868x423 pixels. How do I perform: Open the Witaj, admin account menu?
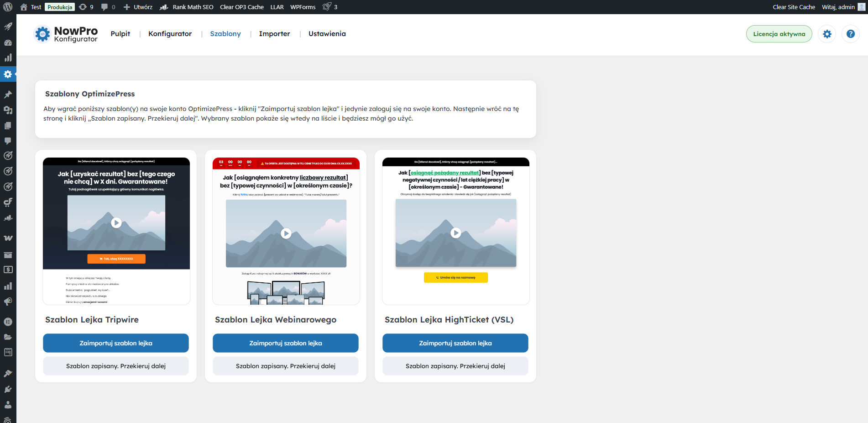842,7
